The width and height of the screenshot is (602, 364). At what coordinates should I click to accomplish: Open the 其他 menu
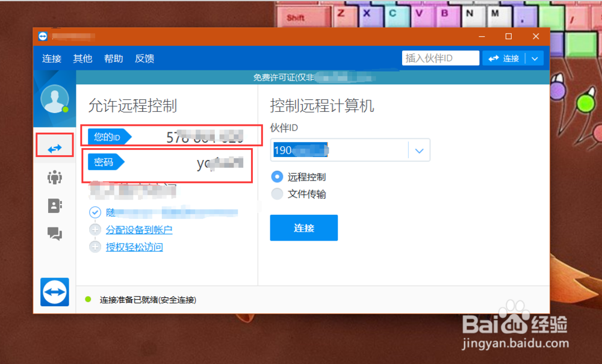pos(82,58)
